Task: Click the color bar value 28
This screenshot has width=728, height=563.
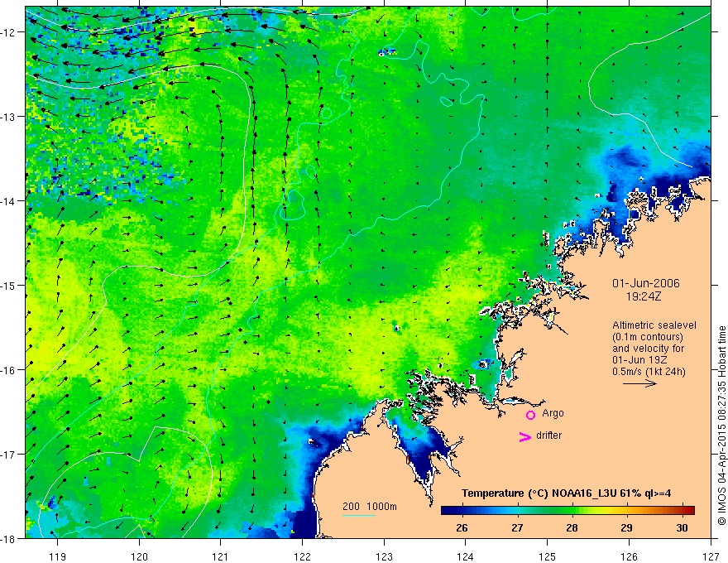Action: 572,527
